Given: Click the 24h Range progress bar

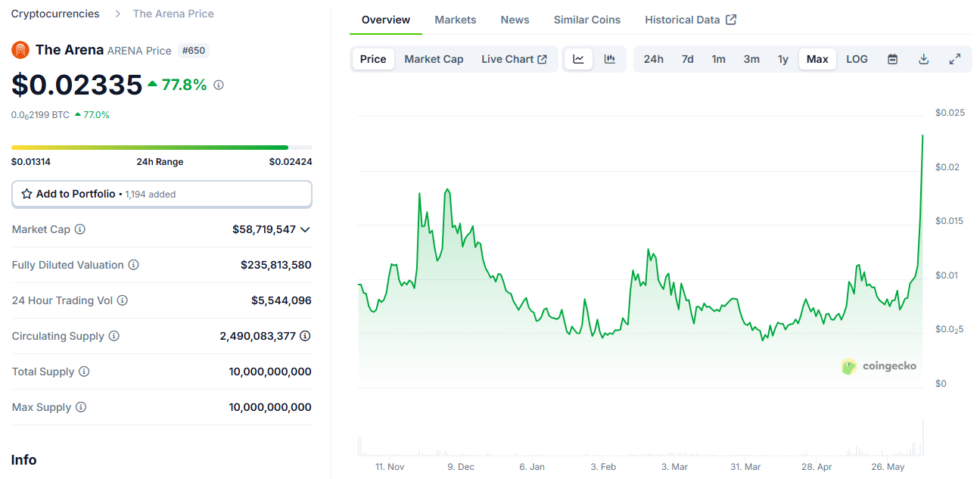Looking at the screenshot, I should pyautogui.click(x=161, y=147).
